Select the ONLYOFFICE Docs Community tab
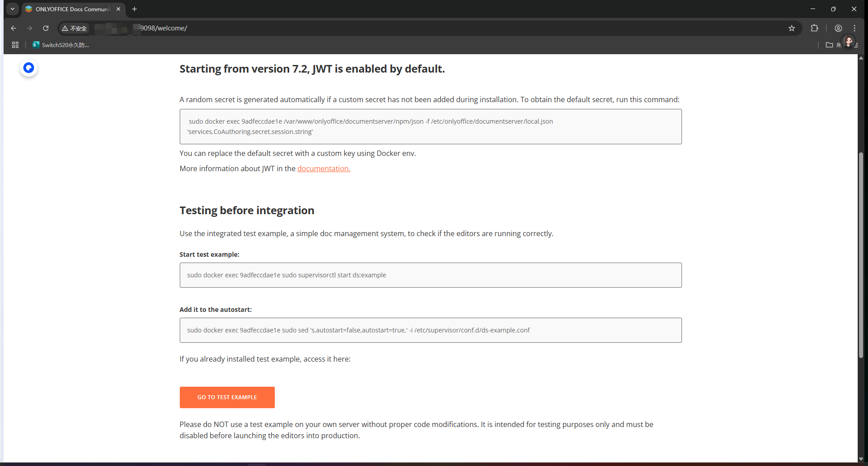868x466 pixels. coord(73,9)
